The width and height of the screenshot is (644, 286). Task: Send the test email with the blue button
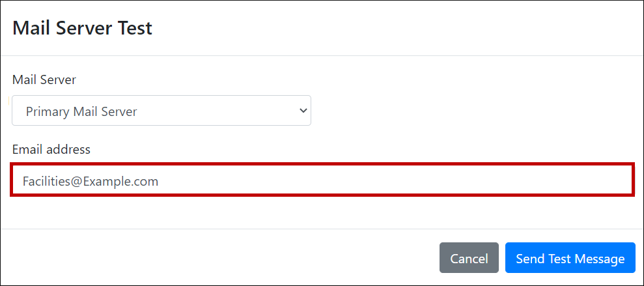click(570, 258)
